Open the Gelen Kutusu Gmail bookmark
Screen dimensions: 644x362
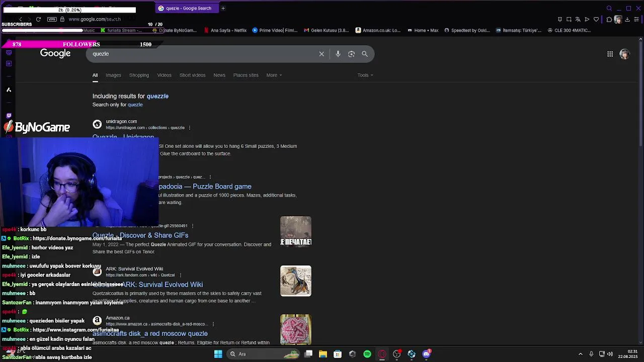(x=327, y=30)
